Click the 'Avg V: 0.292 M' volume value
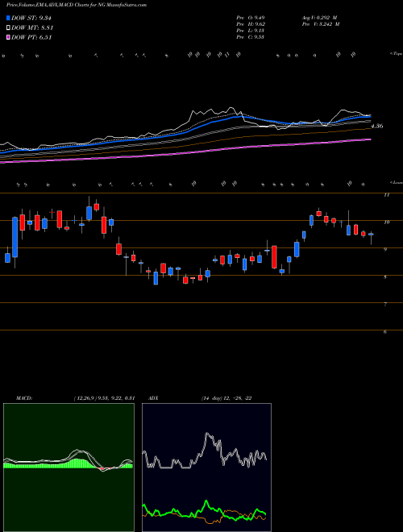Viewport: 403px width, 532px height. 319,18
